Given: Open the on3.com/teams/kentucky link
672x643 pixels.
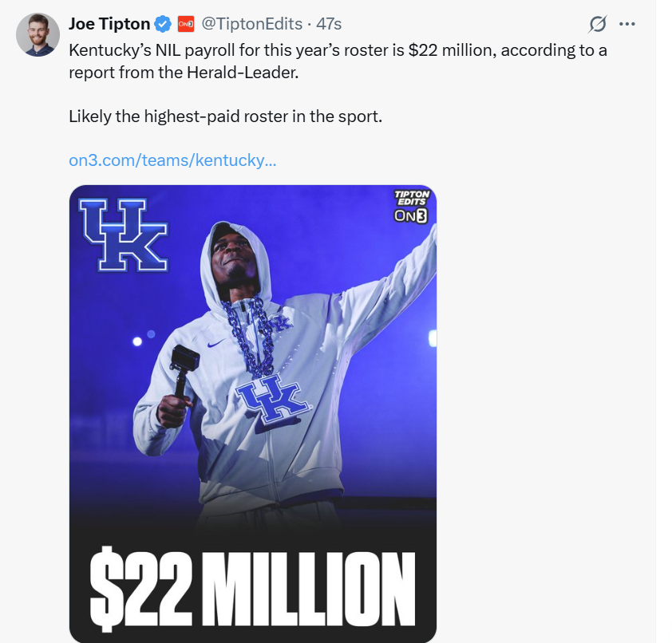Looking at the screenshot, I should (172, 160).
